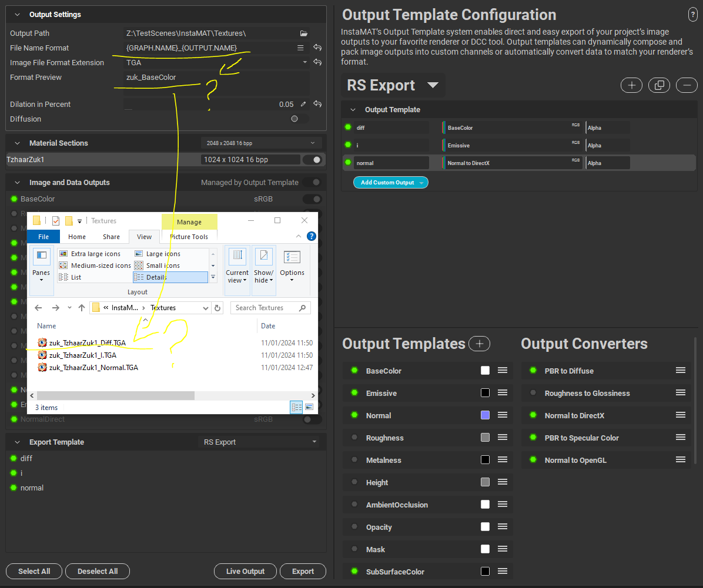Click the Export button
The height and width of the screenshot is (588, 703).
(303, 571)
